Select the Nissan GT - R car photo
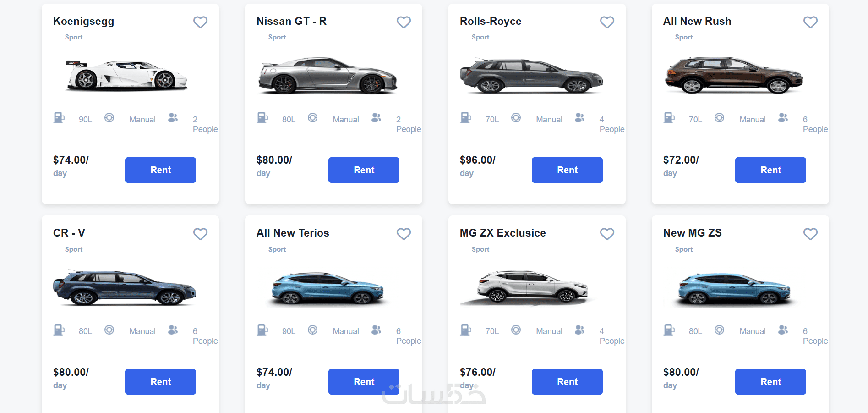This screenshot has height=413, width=868. (x=328, y=76)
